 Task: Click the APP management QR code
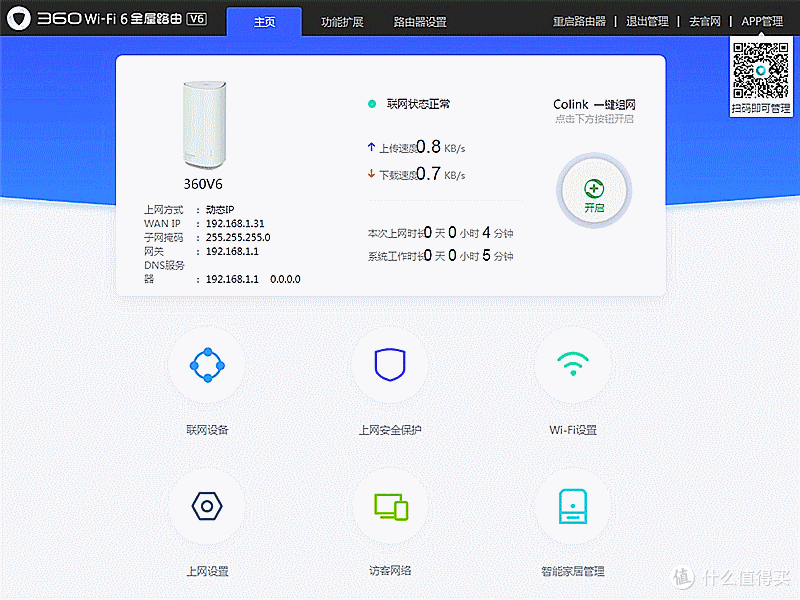pos(761,70)
